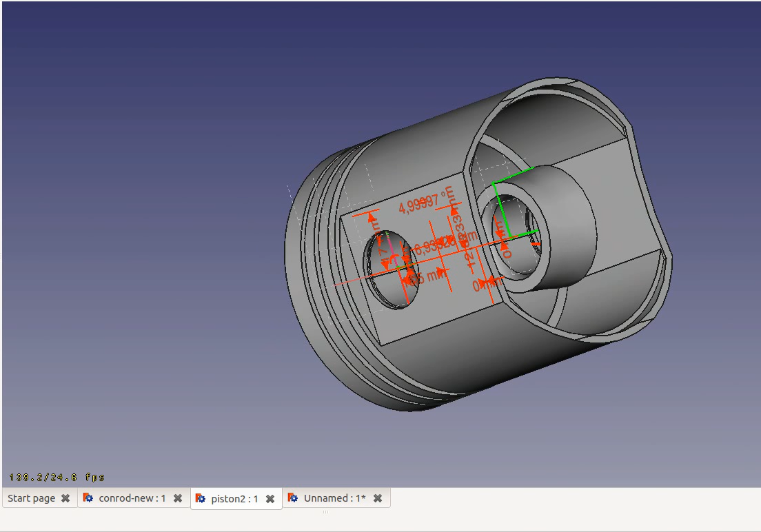The image size is (761, 532).
Task: Click FreeCAD icon on conrod-new tab
Action: point(88,498)
